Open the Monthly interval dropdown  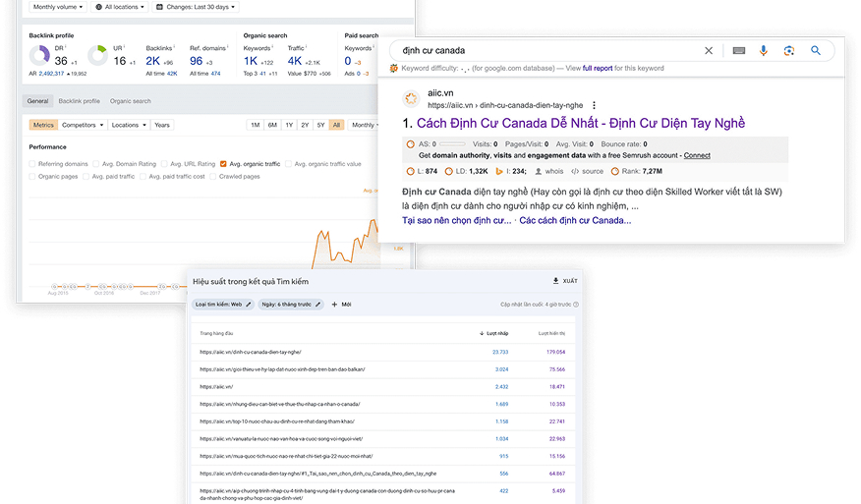coord(366,125)
